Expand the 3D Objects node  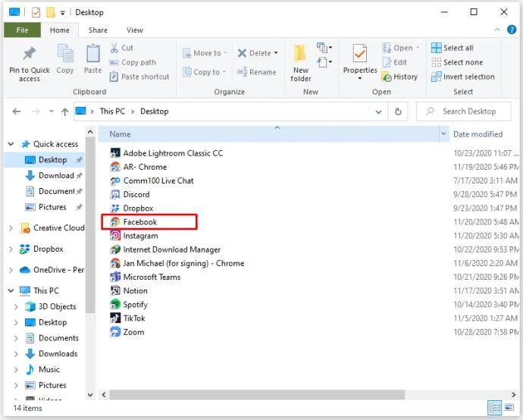16,306
